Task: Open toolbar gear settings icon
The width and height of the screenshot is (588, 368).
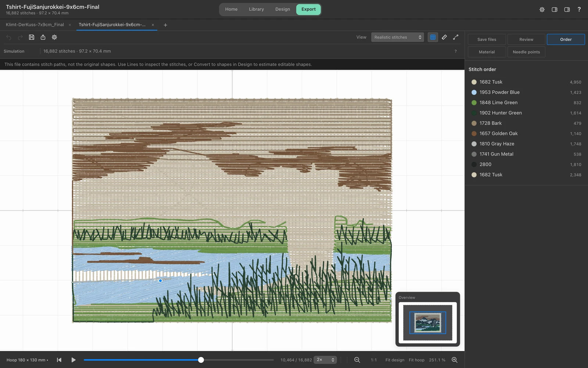Action: coord(54,37)
